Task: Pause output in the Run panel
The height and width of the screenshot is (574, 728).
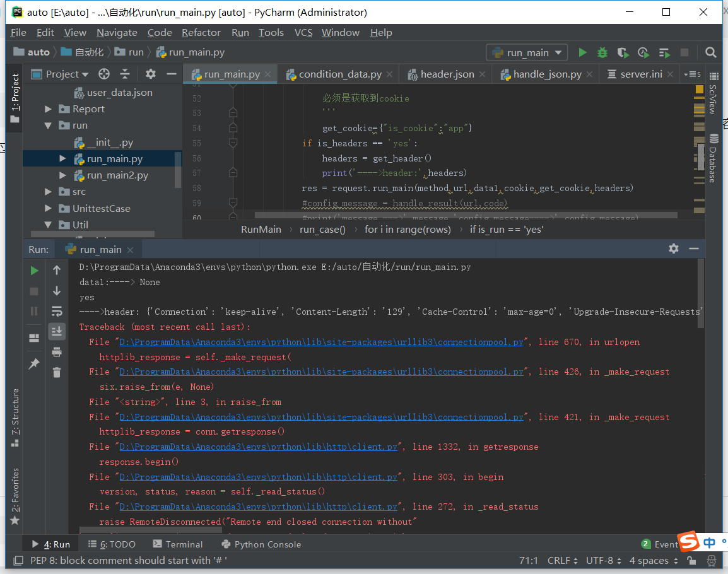Action: (x=34, y=311)
